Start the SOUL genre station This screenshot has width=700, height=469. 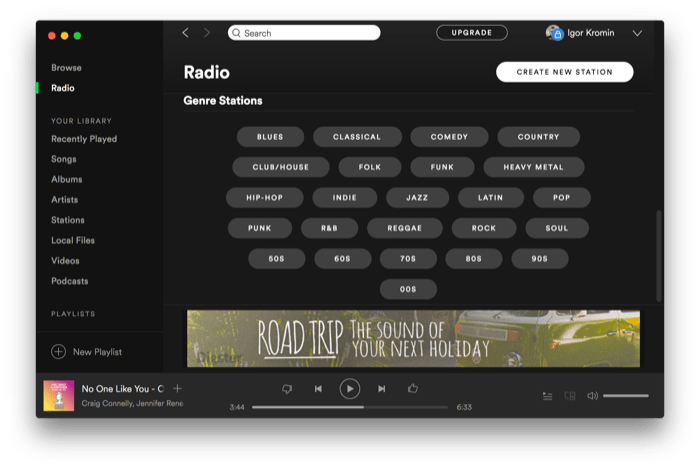[557, 228]
